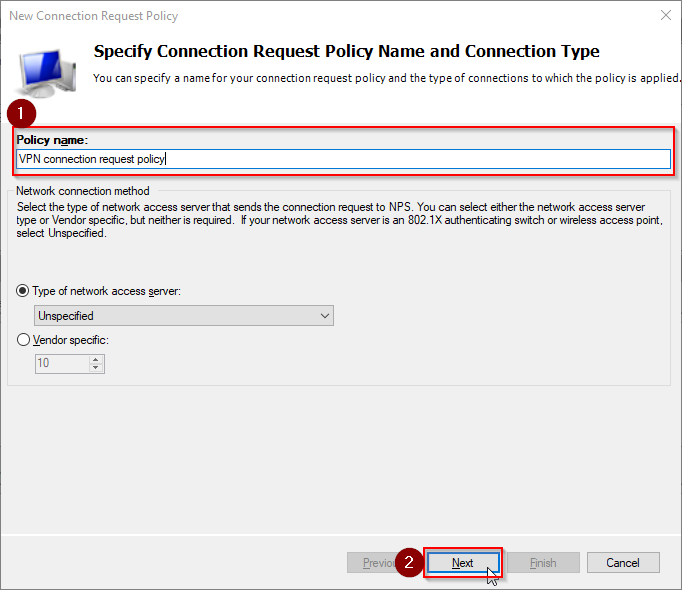Cancel the policy wizard
The width and height of the screenshot is (682, 590).
click(623, 563)
